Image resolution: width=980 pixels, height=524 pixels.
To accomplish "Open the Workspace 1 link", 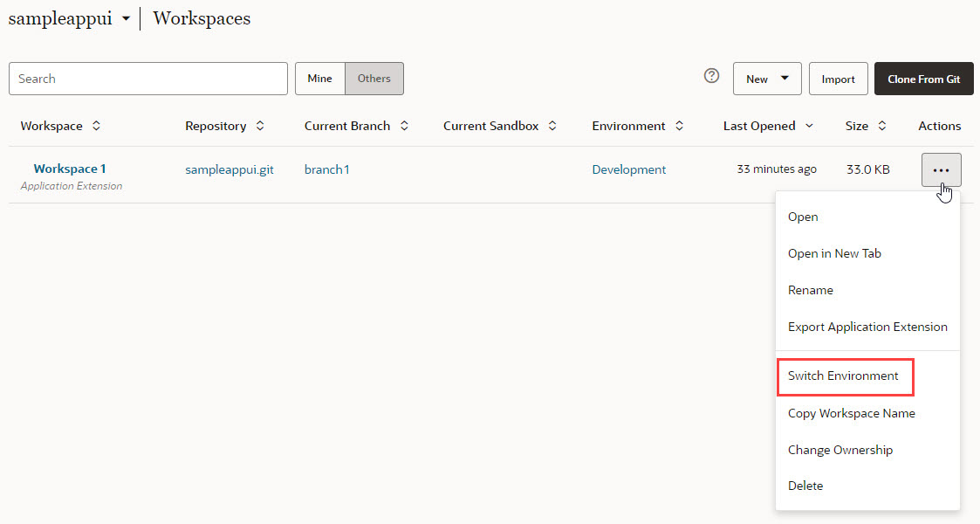I will click(x=70, y=169).
